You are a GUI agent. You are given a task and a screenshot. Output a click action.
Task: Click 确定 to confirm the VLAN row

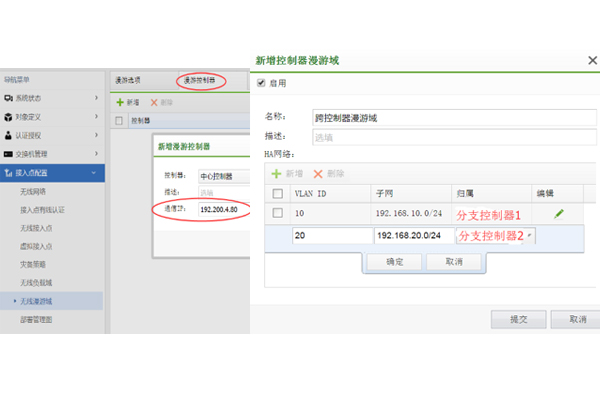(394, 261)
